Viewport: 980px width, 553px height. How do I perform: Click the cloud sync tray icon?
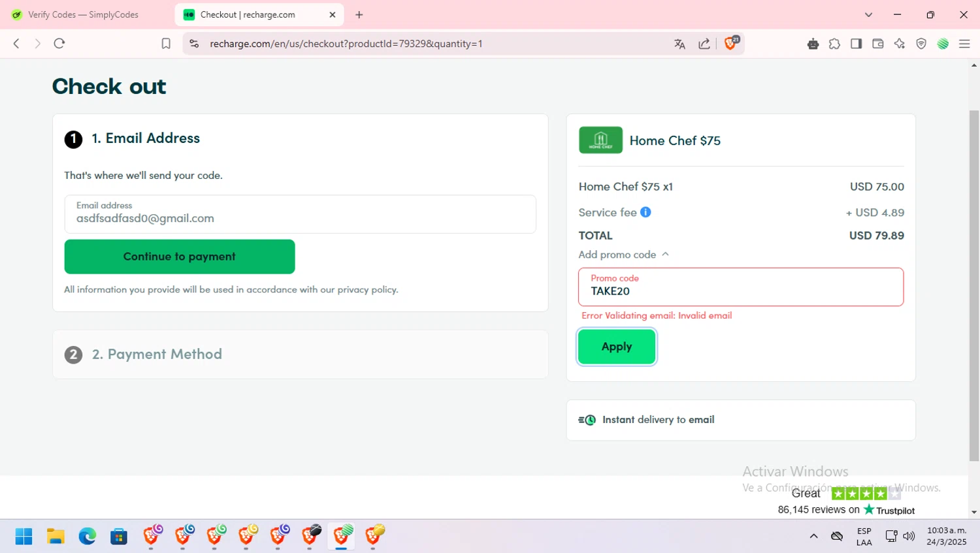coord(837,536)
